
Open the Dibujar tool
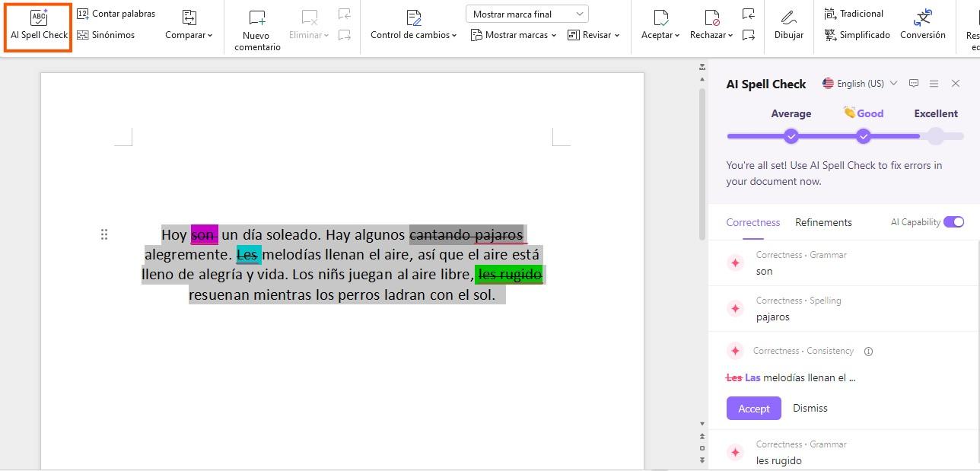(788, 27)
